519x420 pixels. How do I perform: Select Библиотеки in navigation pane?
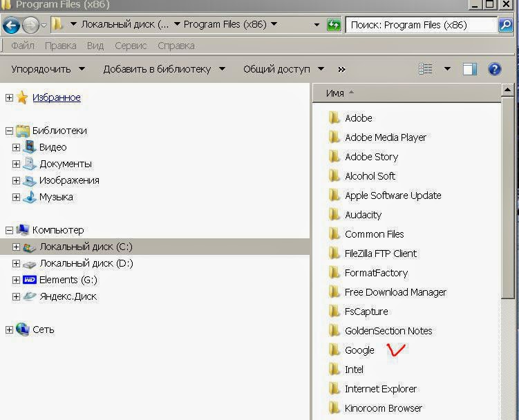[x=59, y=131]
